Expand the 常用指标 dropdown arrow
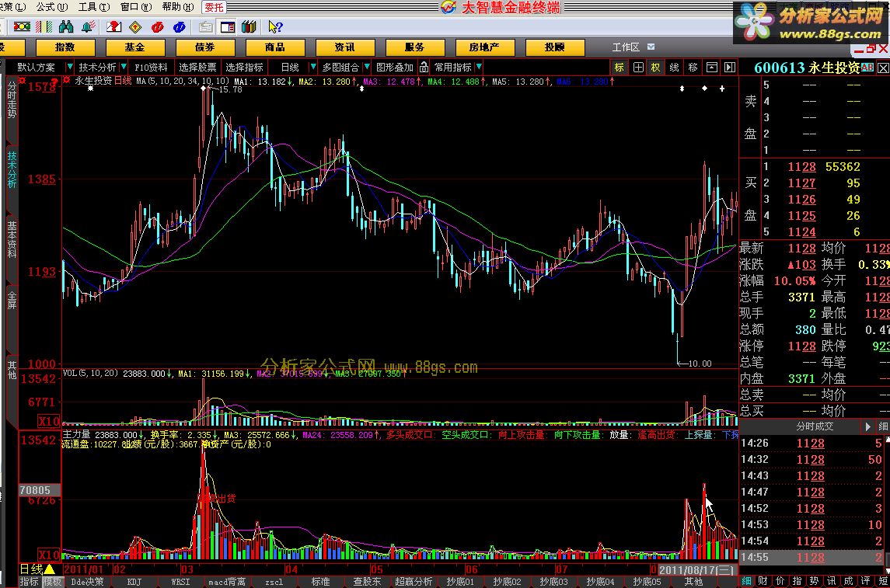 pos(479,68)
